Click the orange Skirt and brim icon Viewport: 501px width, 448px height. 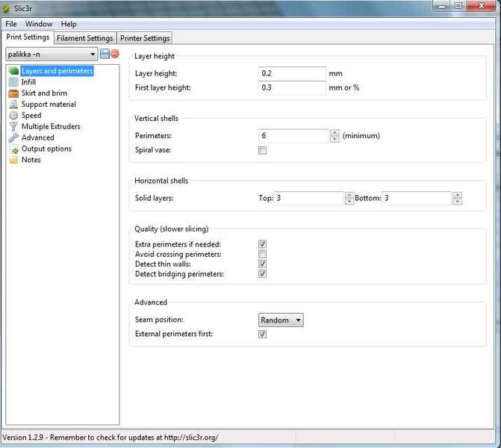click(x=13, y=93)
